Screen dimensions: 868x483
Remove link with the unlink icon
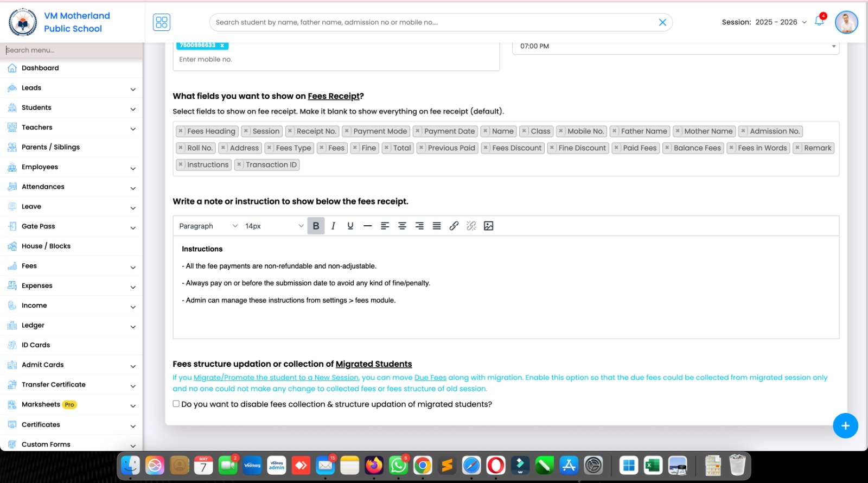471,226
